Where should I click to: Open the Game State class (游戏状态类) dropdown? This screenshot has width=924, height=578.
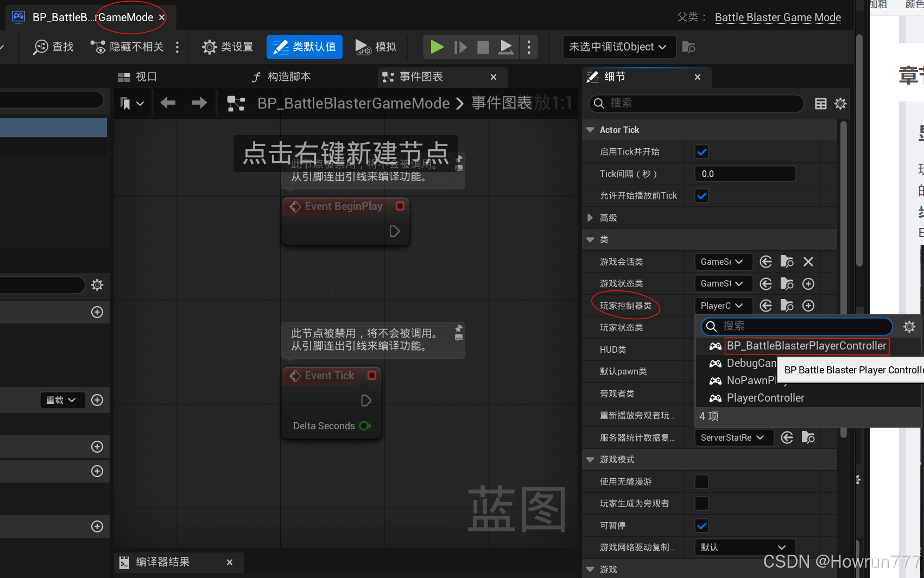tap(723, 284)
